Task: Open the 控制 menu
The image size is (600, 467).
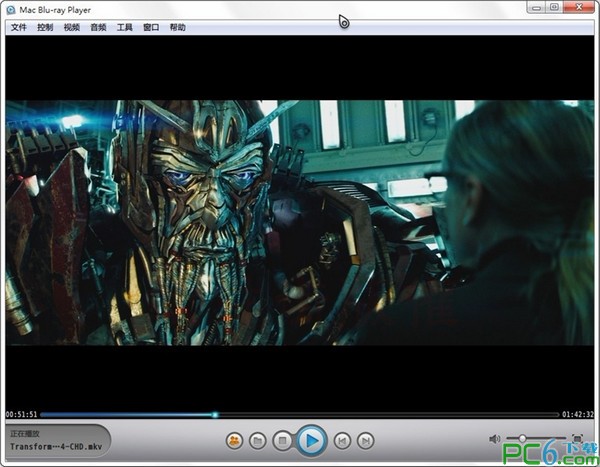Action: tap(45, 27)
